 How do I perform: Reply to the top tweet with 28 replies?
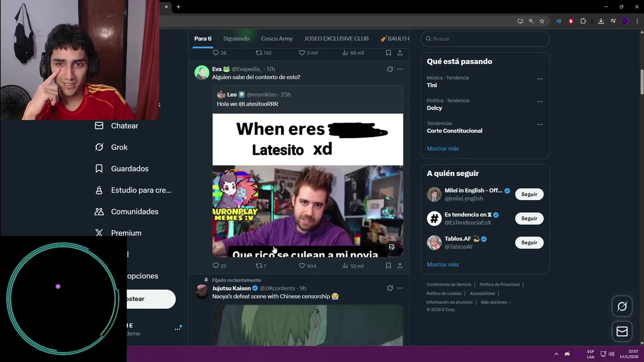[x=219, y=53]
